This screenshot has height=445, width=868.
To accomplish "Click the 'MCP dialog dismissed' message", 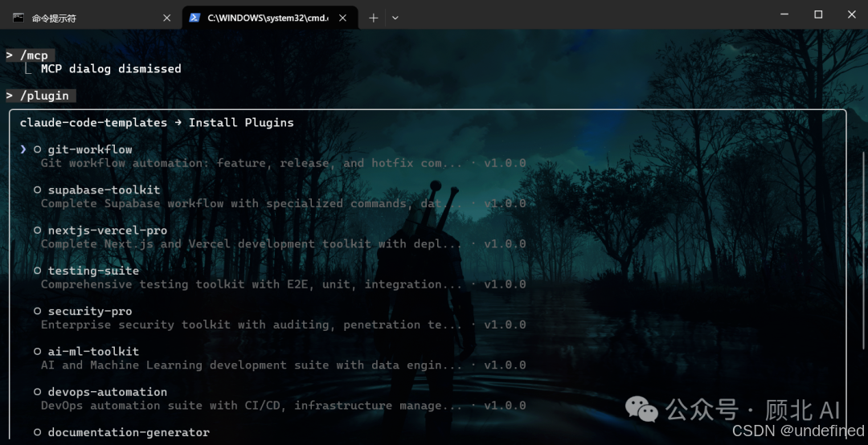I will click(111, 68).
